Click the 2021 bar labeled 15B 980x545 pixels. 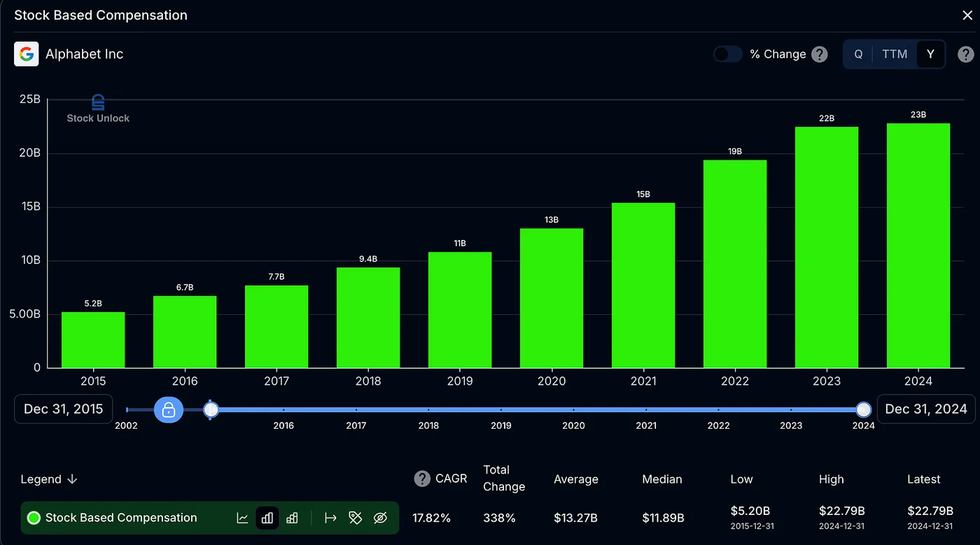tap(643, 285)
